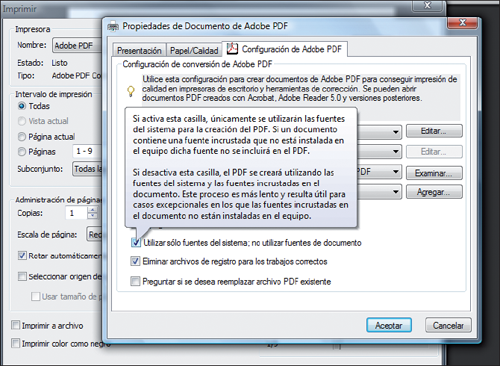Screen dimensions: 500x366
Task: Click the first Editar button
Action: pos(434,131)
